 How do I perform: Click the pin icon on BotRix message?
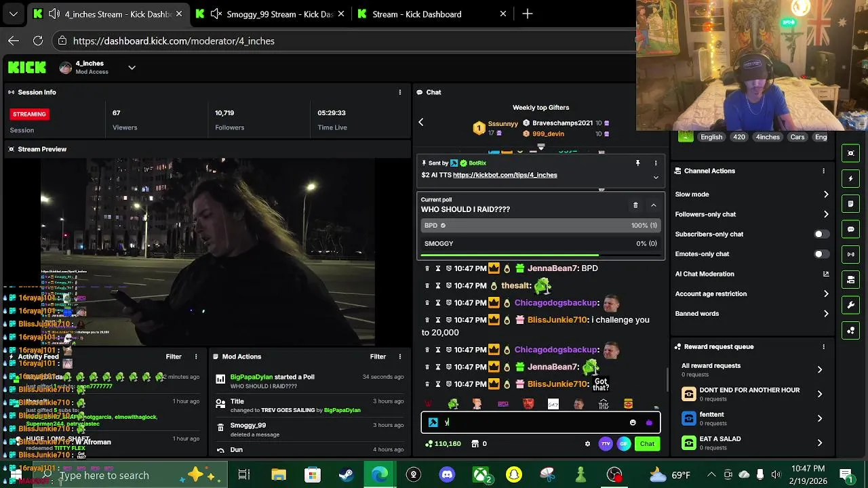(637, 163)
